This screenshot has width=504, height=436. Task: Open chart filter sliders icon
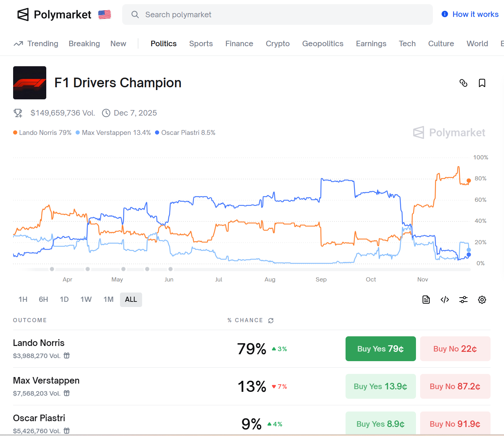(x=463, y=300)
